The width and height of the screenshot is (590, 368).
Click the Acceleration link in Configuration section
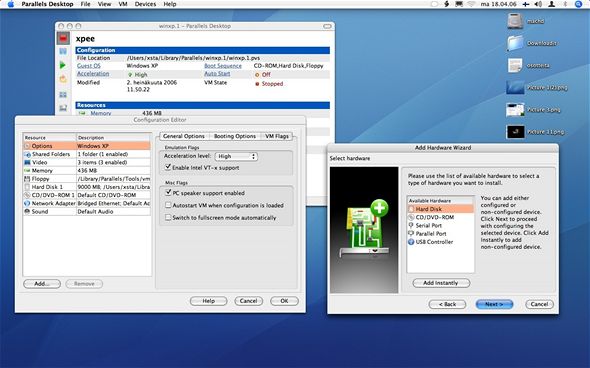[93, 74]
